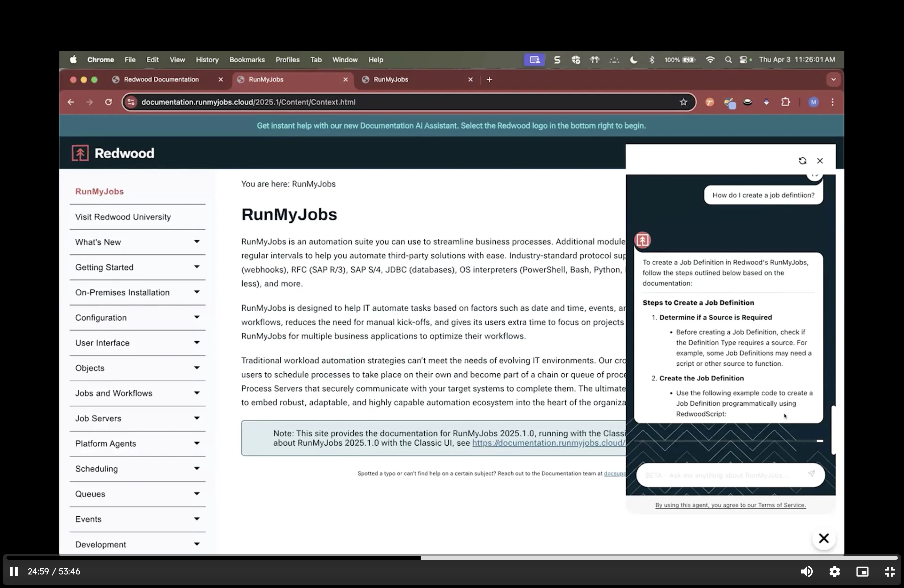904x588 pixels.
Task: Expand the Scheduling section arrow
Action: pyautogui.click(x=196, y=468)
